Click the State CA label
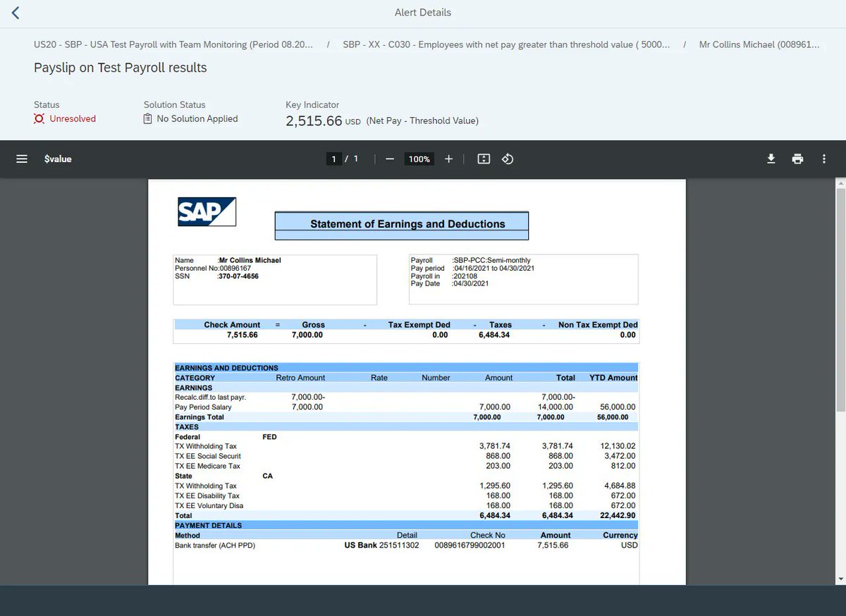This screenshot has width=846, height=616. (267, 476)
